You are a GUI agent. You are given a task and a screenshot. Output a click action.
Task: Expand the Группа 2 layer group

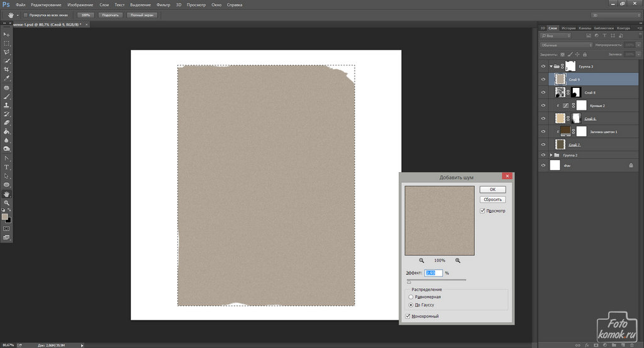pos(552,155)
